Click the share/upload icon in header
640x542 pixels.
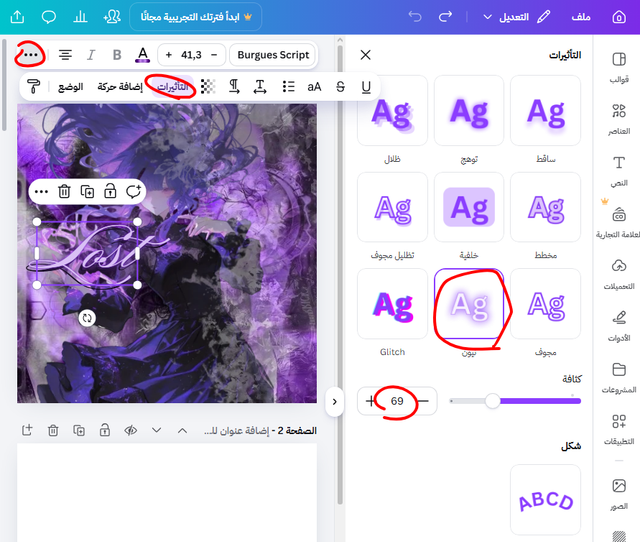(x=17, y=17)
